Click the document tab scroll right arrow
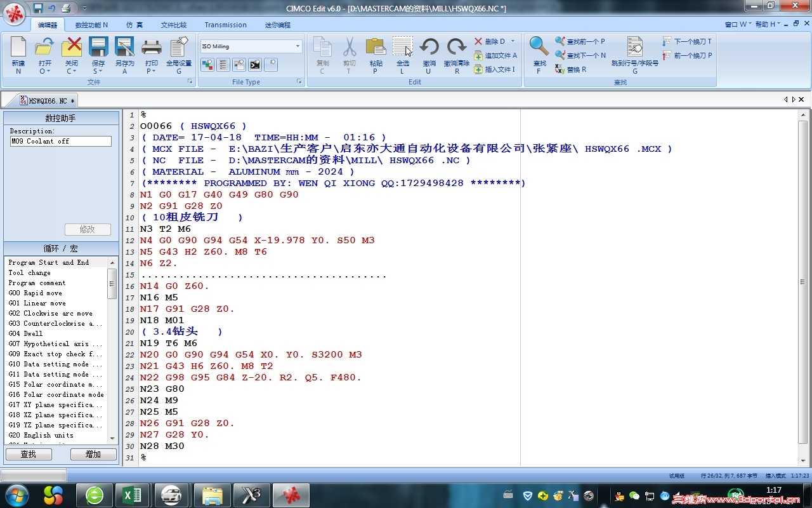This screenshot has height=508, width=812. 793,100
